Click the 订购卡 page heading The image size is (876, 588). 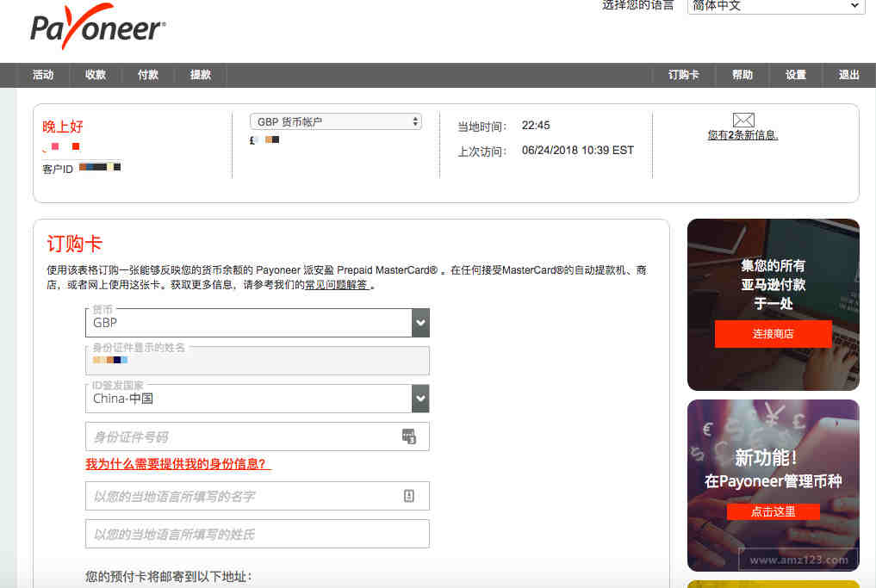[x=75, y=244]
